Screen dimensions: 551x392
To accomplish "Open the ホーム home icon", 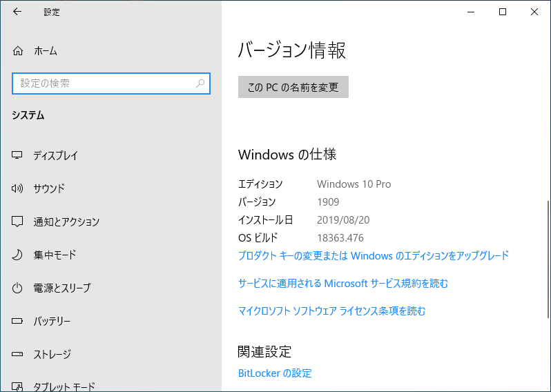I will (17, 51).
